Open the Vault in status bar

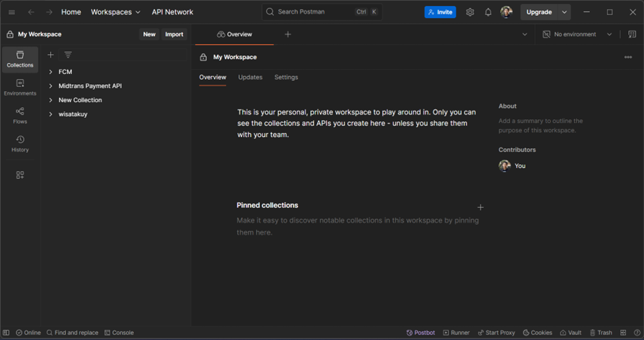571,332
